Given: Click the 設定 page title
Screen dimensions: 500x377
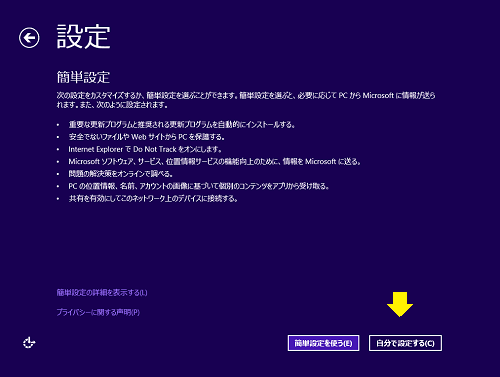Looking at the screenshot, I should click(83, 37).
